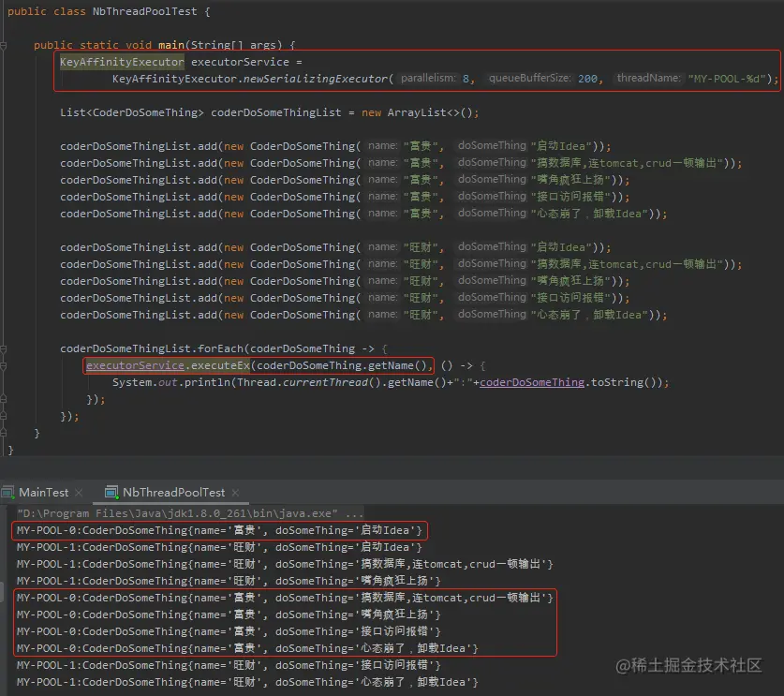The image size is (784, 696).
Task: Click console line MY-POOL-1 旺财 嘴角疯狂上扬
Action: pos(229,581)
